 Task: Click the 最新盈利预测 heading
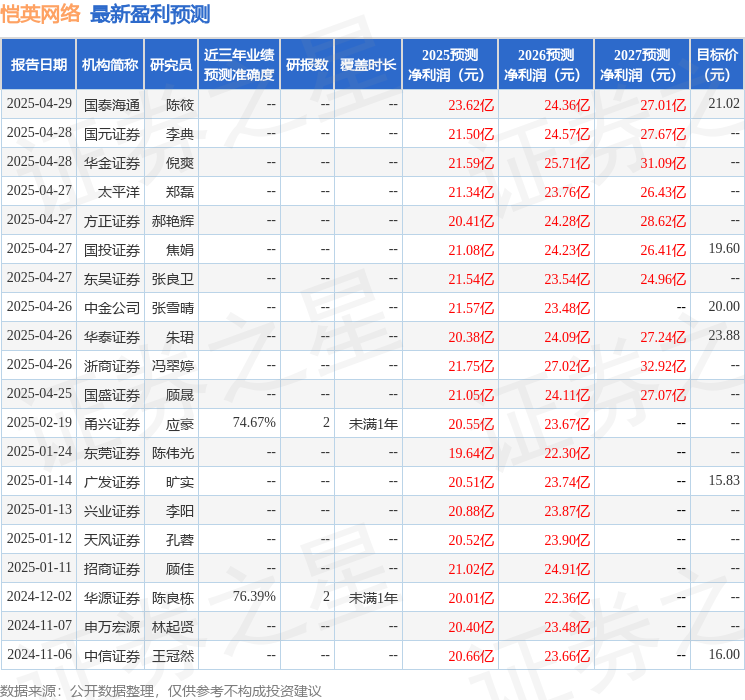pyautogui.click(x=150, y=14)
